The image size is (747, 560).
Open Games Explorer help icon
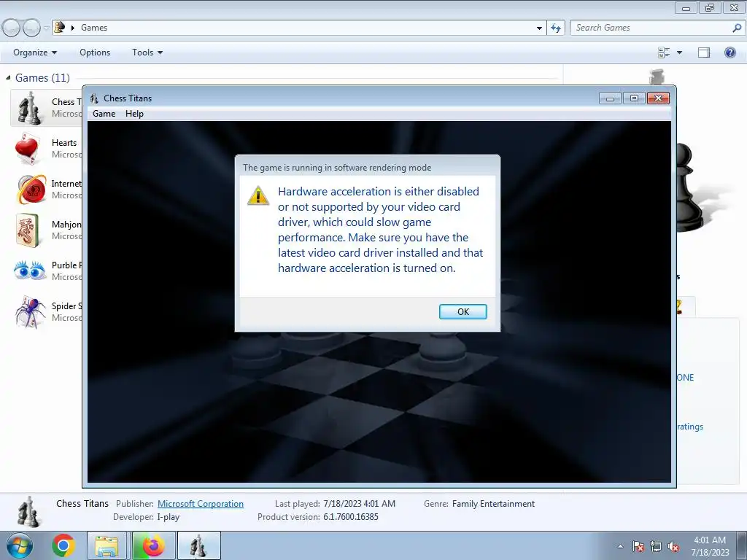coord(729,52)
